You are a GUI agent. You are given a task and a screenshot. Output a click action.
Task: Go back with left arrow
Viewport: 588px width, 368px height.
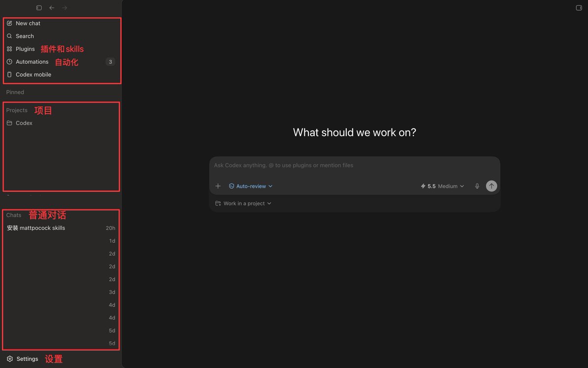tap(52, 8)
